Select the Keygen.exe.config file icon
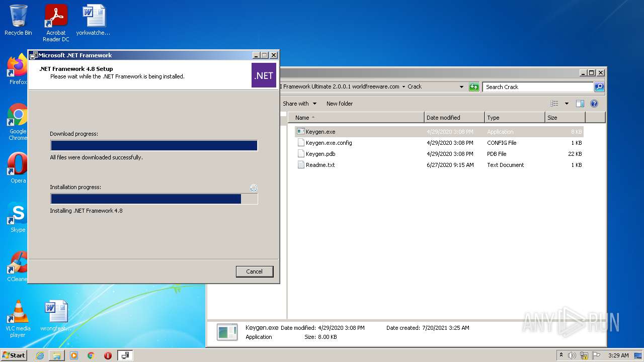This screenshot has width=644, height=362. pyautogui.click(x=301, y=143)
